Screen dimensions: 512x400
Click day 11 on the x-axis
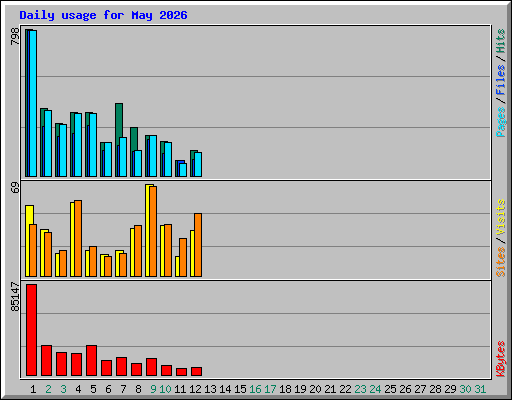click(x=180, y=389)
